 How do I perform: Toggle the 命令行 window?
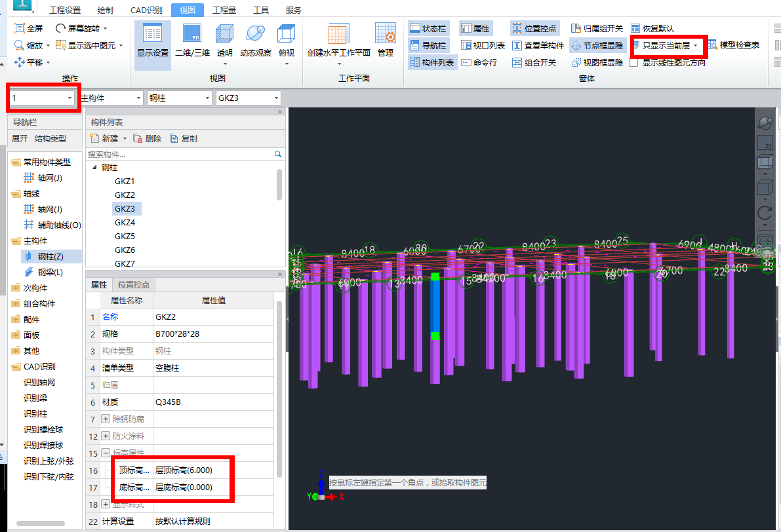(x=479, y=62)
